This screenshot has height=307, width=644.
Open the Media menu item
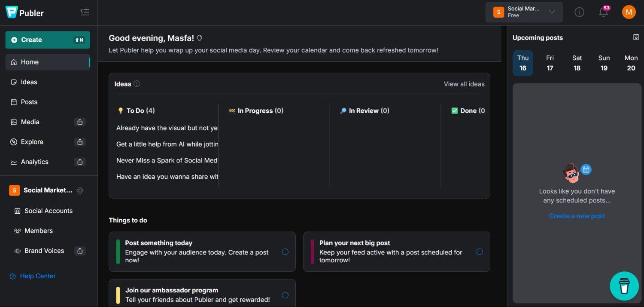tap(48, 122)
